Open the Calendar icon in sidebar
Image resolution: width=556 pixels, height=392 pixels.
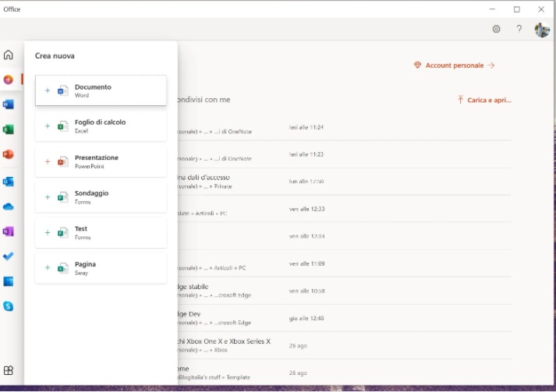tap(8, 281)
